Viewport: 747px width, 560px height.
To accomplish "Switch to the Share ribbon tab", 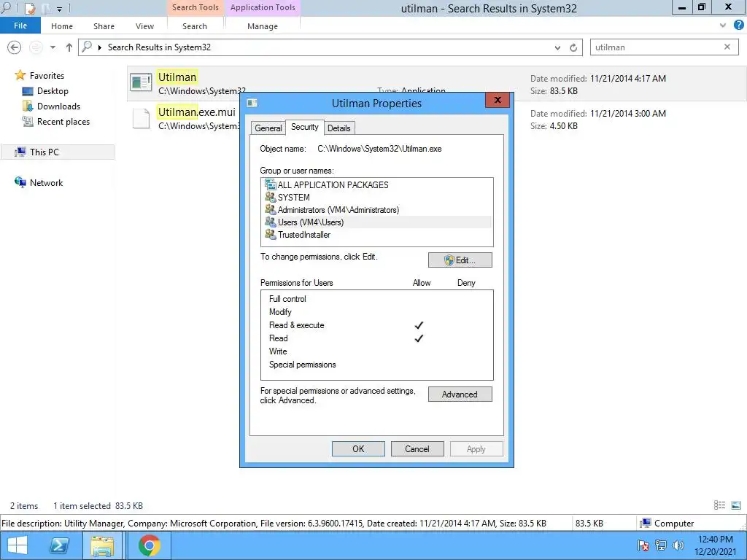I will (x=104, y=26).
